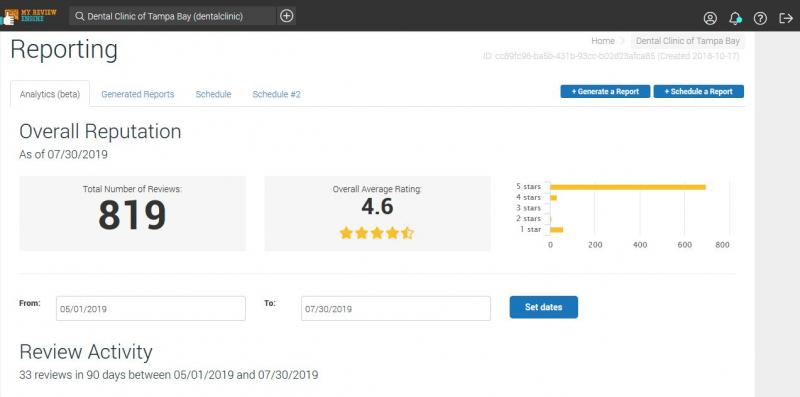
Task: Click the Overall Reputation heading
Action: pos(100,132)
